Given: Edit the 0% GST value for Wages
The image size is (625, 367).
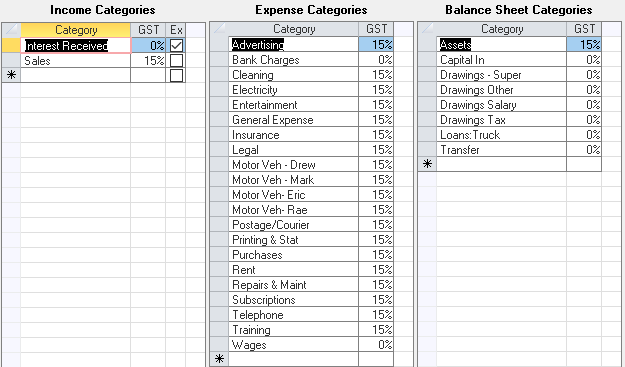Looking at the screenshot, I should point(376,345).
